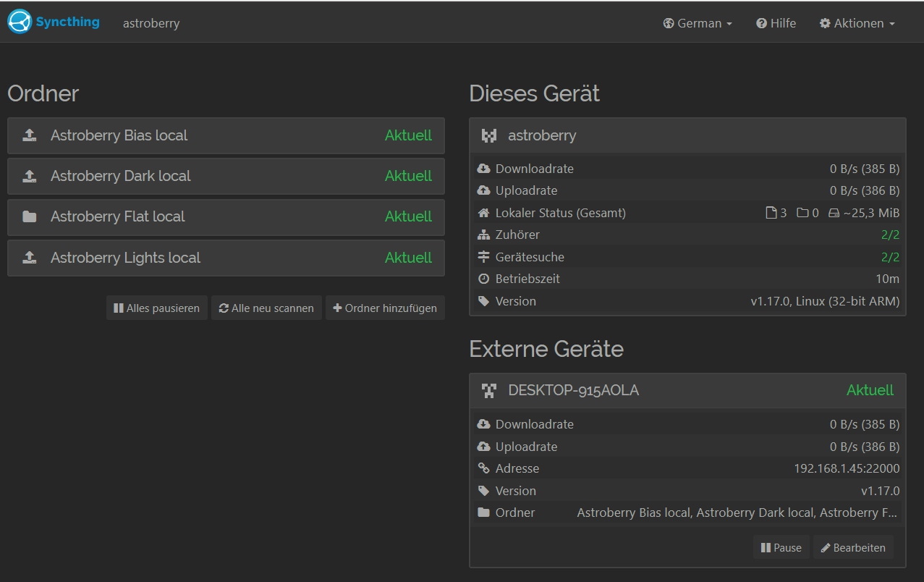
Task: Click Uploadrate cloud icon under DESKTOP-915AOLA
Action: (484, 447)
